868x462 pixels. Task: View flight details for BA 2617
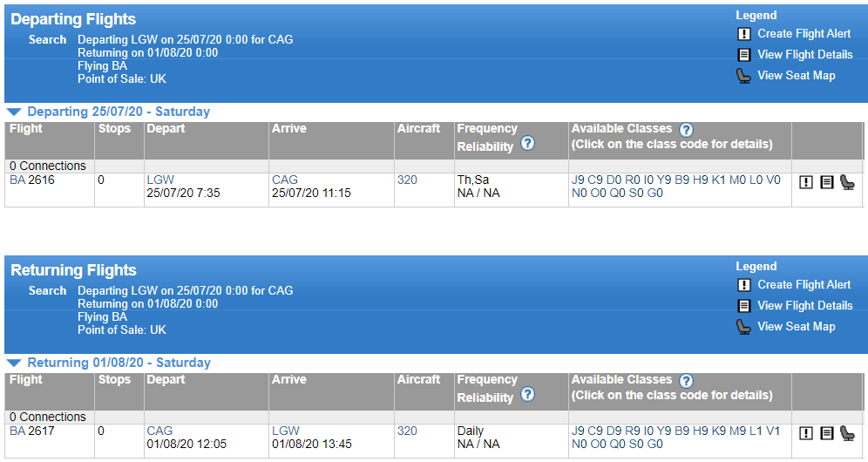click(826, 432)
